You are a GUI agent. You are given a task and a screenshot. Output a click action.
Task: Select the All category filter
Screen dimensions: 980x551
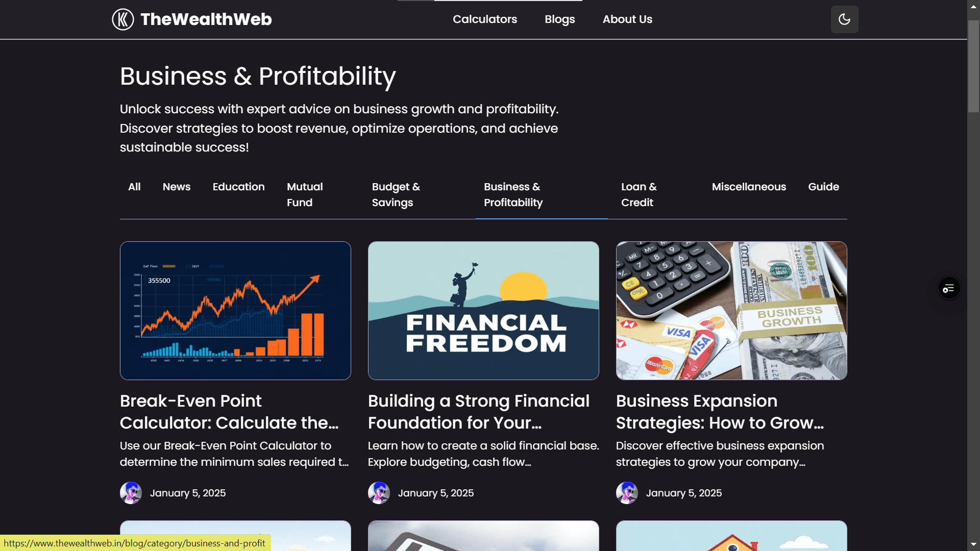click(x=134, y=187)
